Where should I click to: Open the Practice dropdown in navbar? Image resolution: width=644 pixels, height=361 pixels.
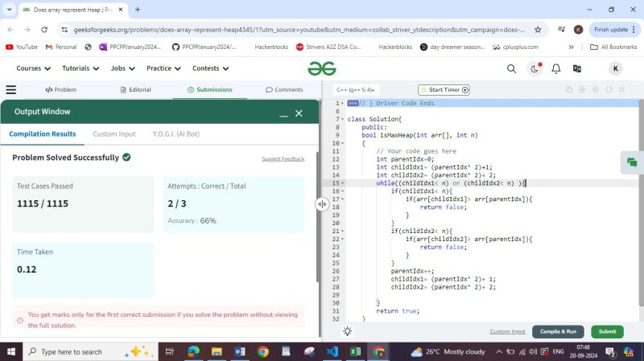click(163, 68)
